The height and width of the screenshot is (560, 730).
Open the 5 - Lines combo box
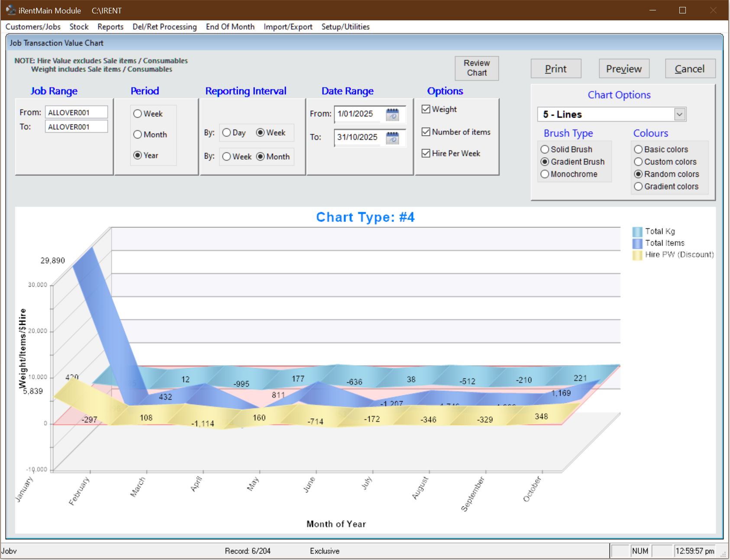coord(606,114)
